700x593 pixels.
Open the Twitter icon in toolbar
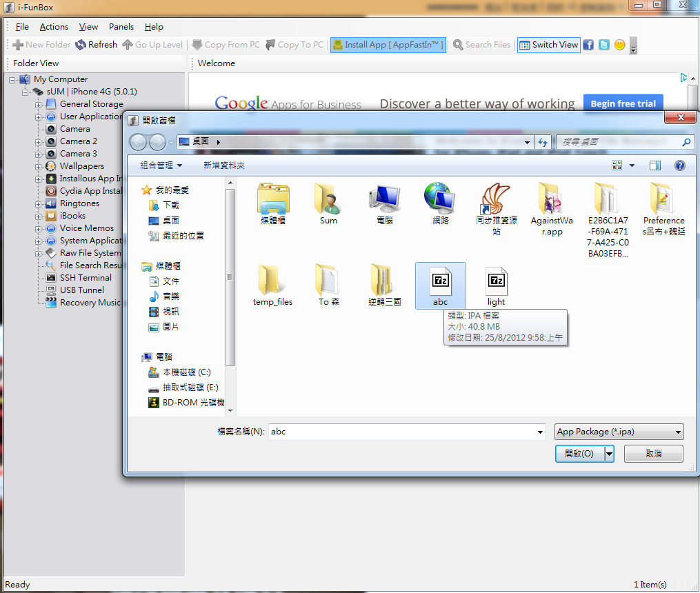pyautogui.click(x=604, y=45)
